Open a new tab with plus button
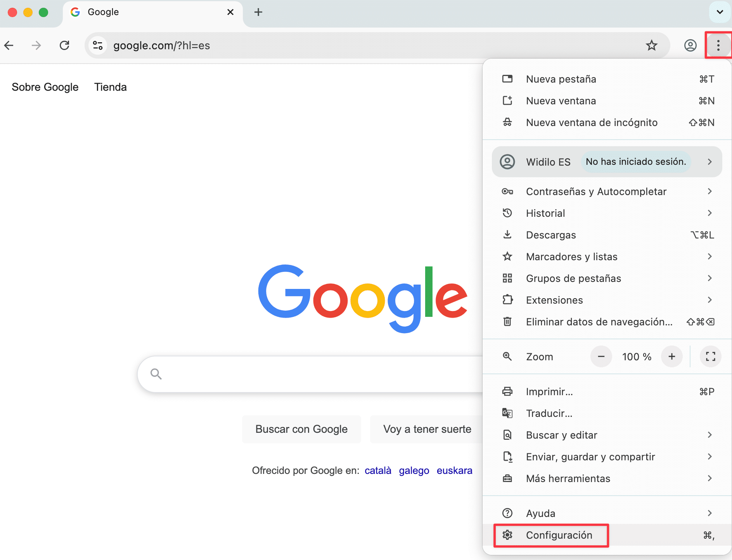Screen dimensions: 732x560 (x=258, y=12)
